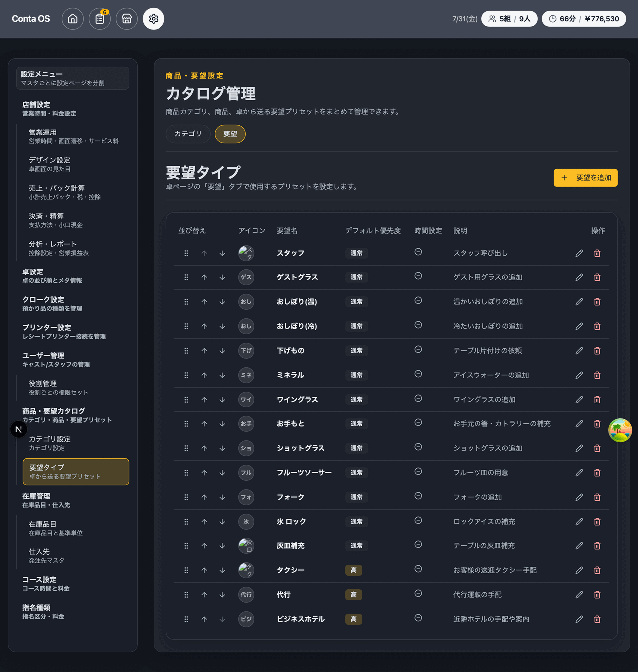Open 卓設定 in sidebar

[73, 276]
